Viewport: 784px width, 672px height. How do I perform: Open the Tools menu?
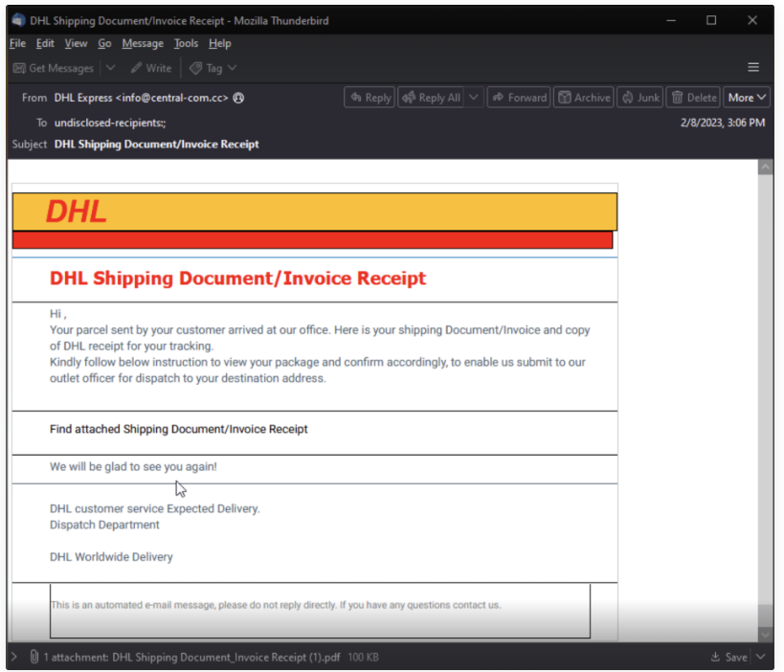pyautogui.click(x=186, y=43)
